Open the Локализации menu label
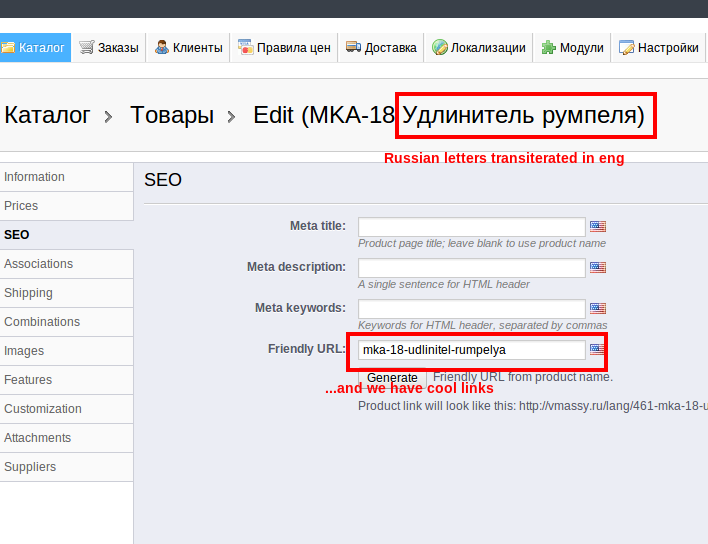Screen dimensions: 708x544 click(488, 48)
